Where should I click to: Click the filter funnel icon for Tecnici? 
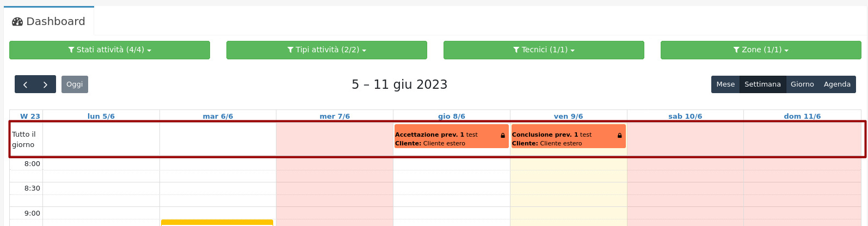coord(516,50)
